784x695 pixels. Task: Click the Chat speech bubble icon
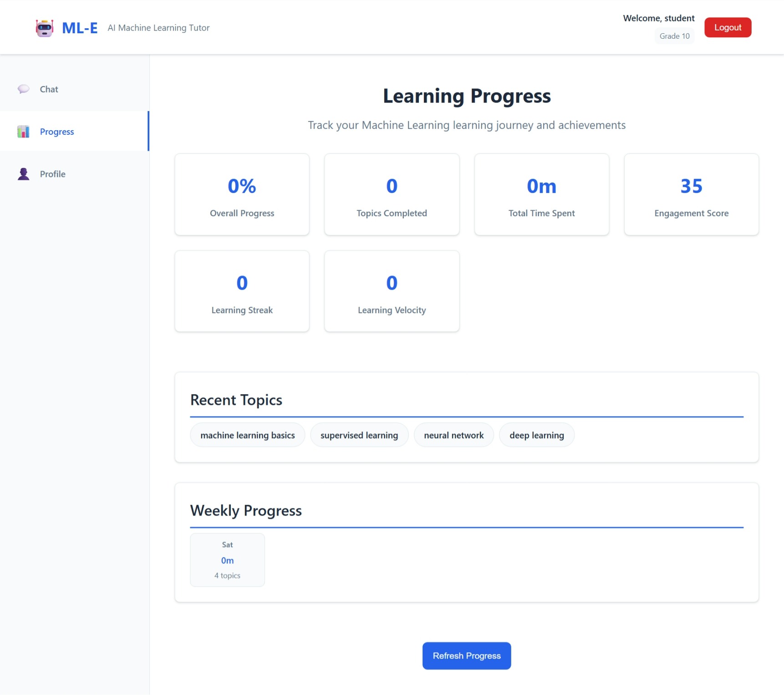23,89
